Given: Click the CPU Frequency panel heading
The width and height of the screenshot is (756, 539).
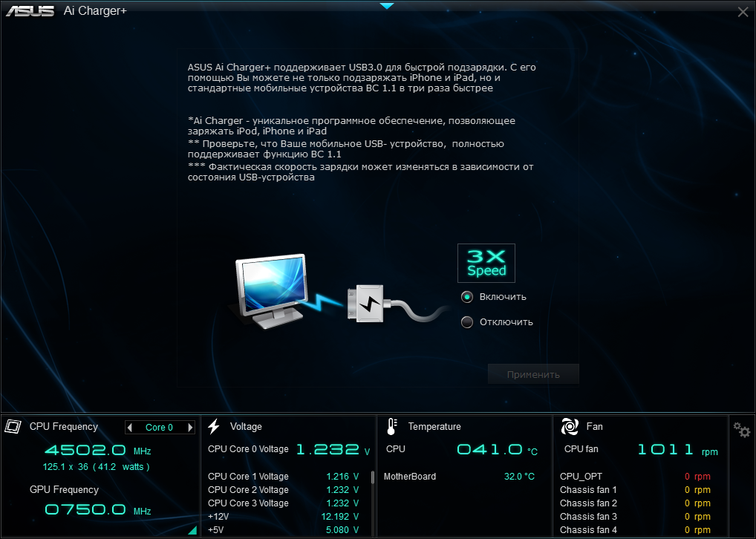Looking at the screenshot, I should click(x=64, y=427).
